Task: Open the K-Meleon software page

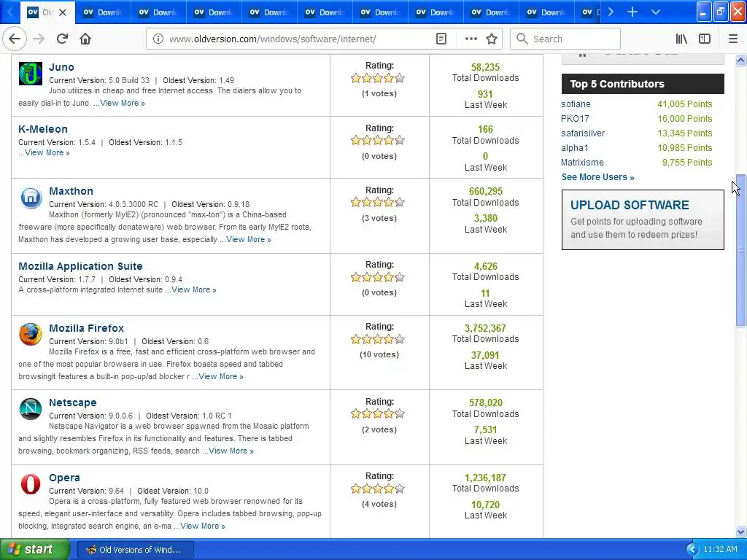Action: point(43,129)
